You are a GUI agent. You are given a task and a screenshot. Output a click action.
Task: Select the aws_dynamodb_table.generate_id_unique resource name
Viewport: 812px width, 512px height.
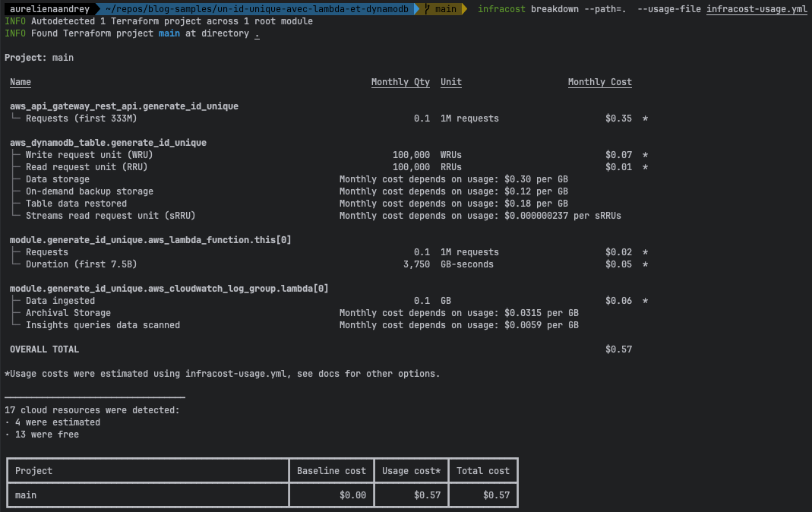pyautogui.click(x=108, y=142)
